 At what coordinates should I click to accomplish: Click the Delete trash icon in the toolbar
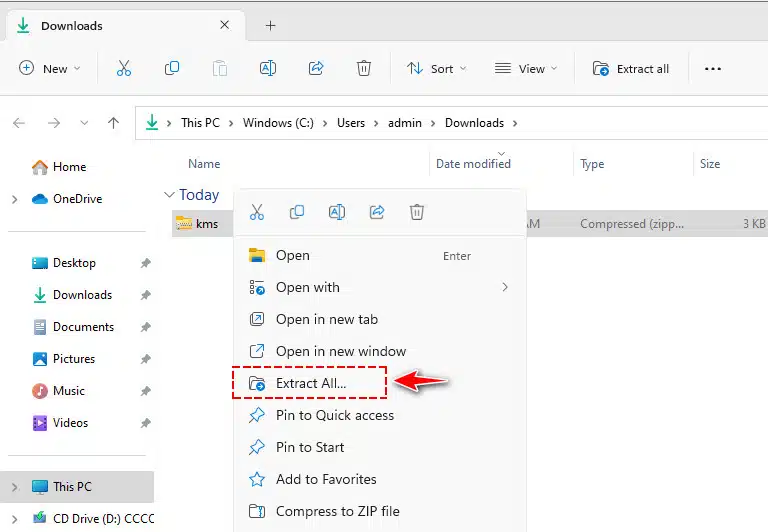[x=363, y=68]
